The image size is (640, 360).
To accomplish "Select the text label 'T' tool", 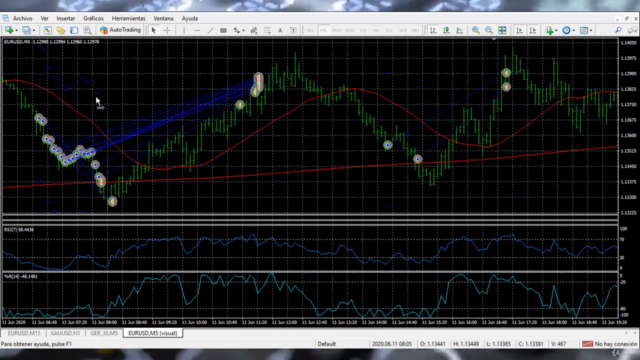I will tap(293, 30).
